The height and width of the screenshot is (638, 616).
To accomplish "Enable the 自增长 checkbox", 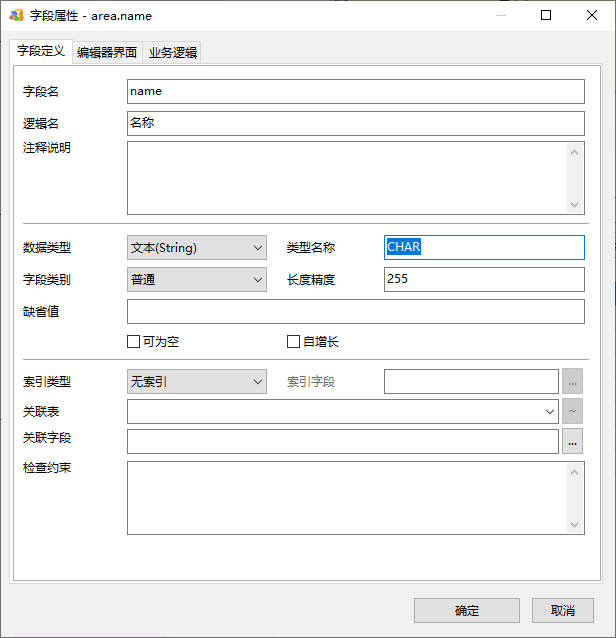I will pyautogui.click(x=293, y=341).
